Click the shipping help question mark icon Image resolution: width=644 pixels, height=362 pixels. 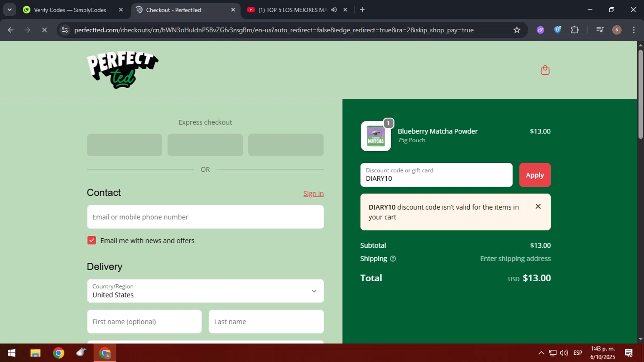(393, 259)
